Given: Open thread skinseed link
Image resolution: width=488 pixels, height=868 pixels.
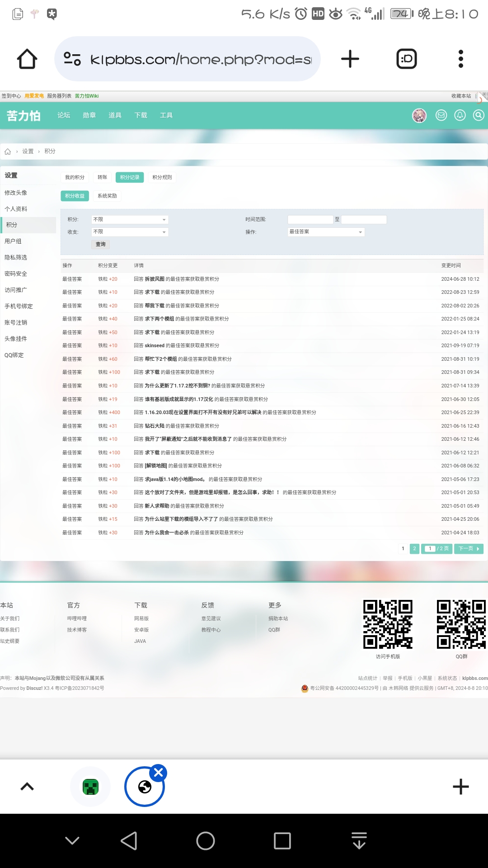Looking at the screenshot, I should pos(155,346).
